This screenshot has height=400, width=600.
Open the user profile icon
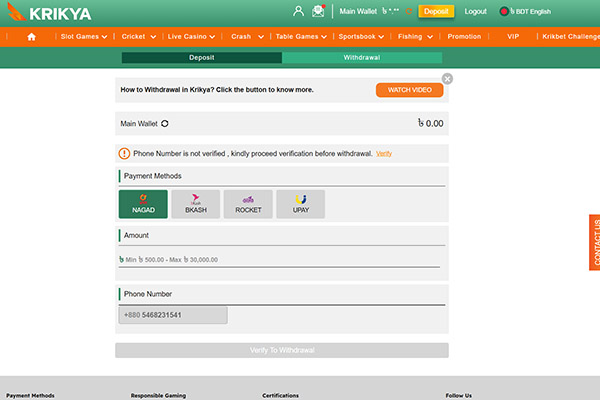coord(298,11)
